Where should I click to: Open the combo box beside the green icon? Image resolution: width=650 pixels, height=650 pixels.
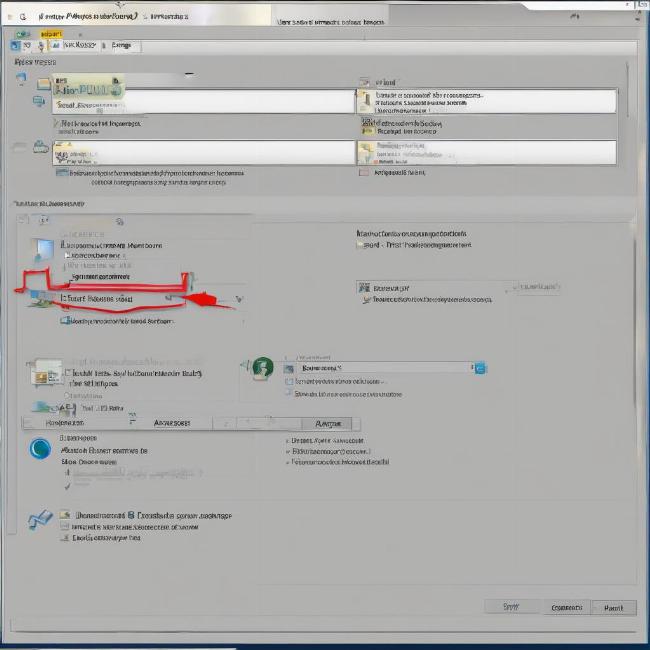(x=384, y=367)
